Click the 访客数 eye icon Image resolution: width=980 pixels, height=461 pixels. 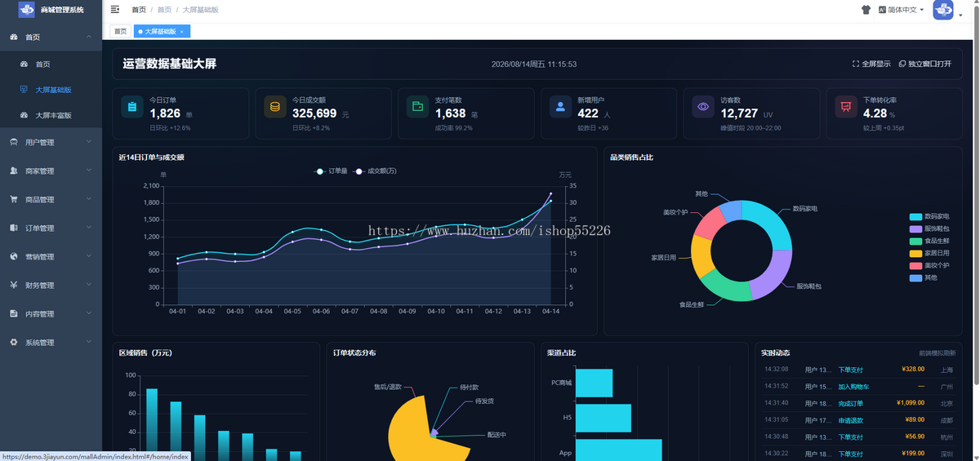coord(703,107)
